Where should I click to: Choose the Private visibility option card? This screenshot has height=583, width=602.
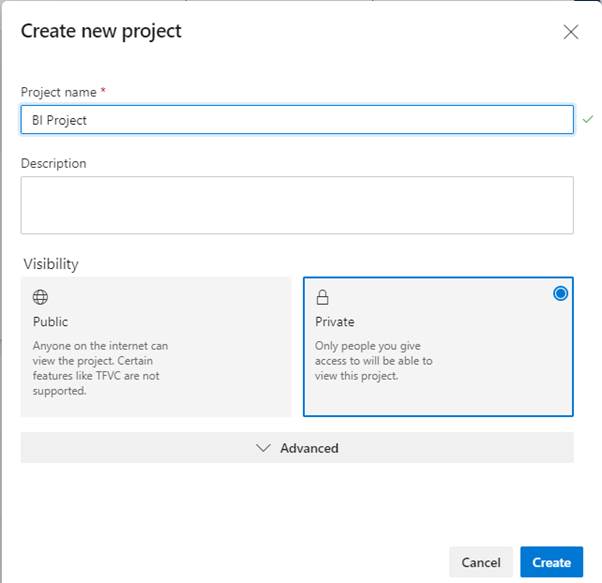coord(438,347)
